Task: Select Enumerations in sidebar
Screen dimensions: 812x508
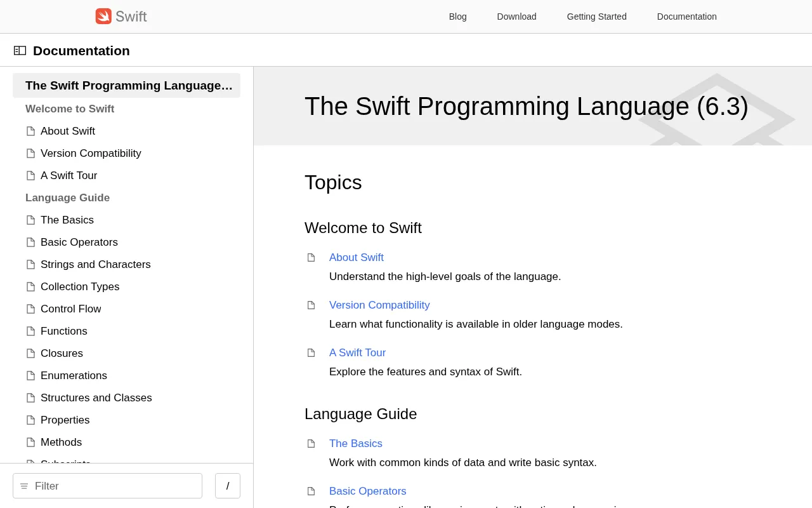Action: (x=74, y=376)
